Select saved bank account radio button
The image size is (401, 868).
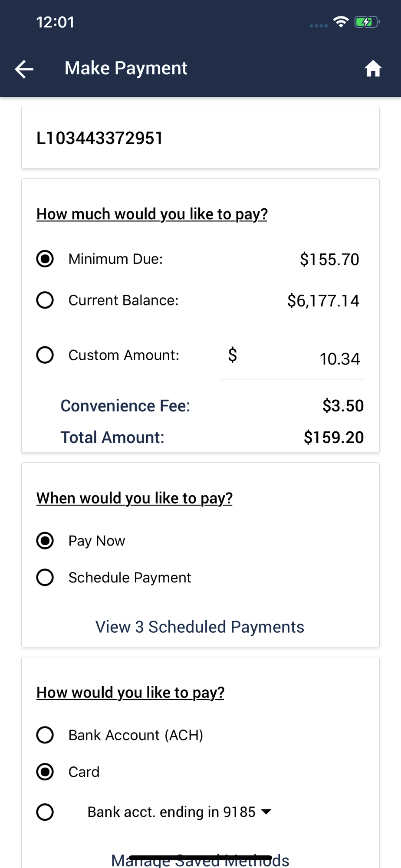[x=45, y=812]
